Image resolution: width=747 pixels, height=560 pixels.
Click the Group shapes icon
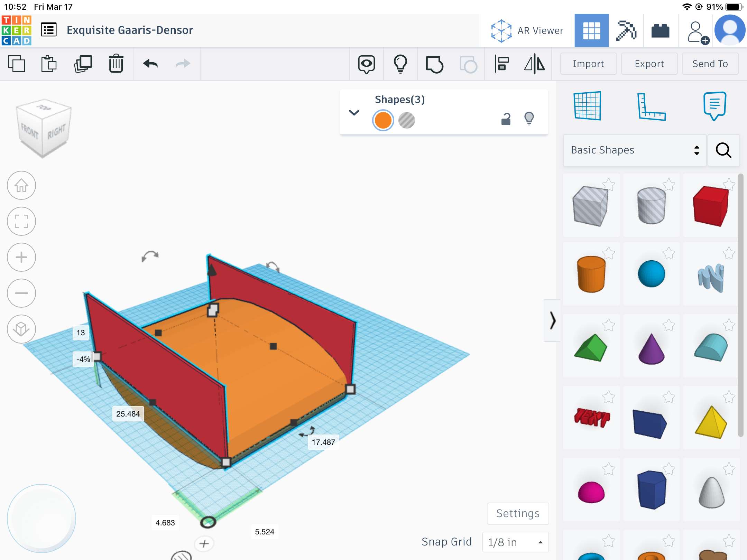click(434, 64)
